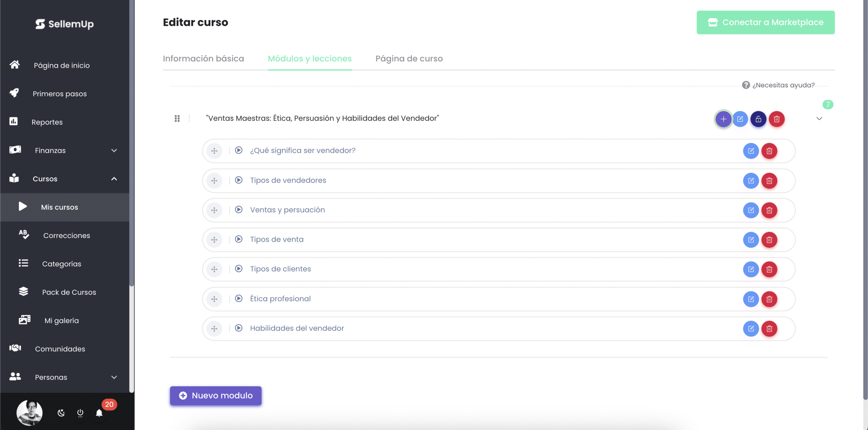
Task: Click move handle of 'Tipos de venta'
Action: click(214, 240)
